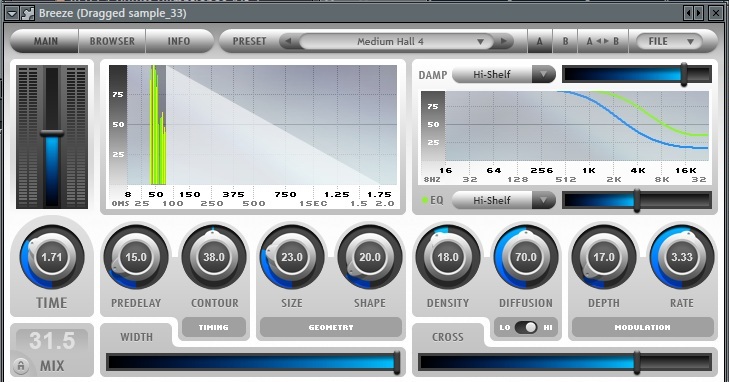Switch to the BROWSER tab

pos(112,41)
